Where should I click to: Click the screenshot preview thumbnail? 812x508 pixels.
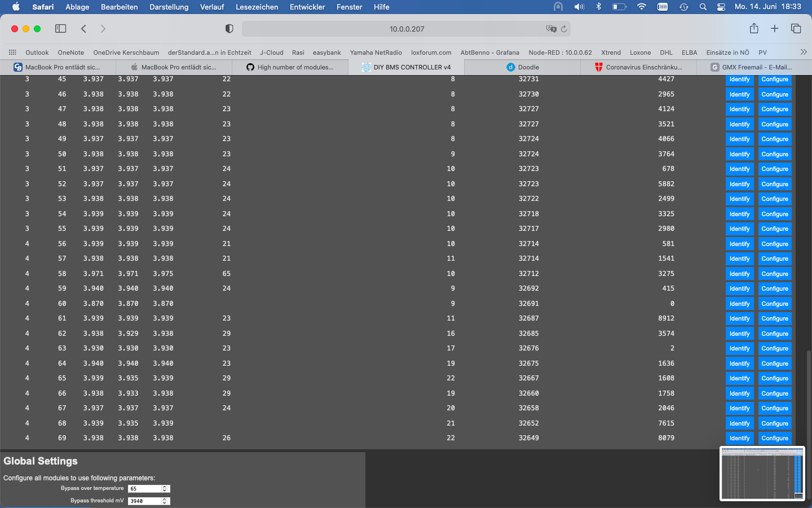(762, 473)
